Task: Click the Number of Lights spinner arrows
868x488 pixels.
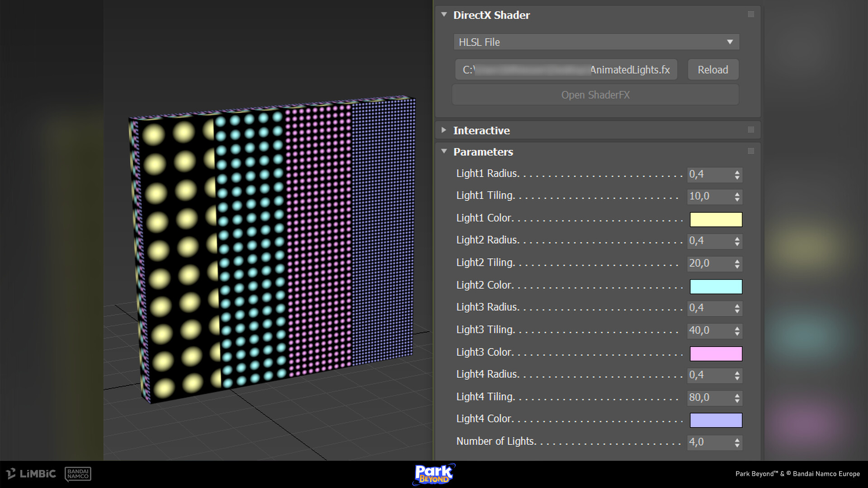Action: 737,442
